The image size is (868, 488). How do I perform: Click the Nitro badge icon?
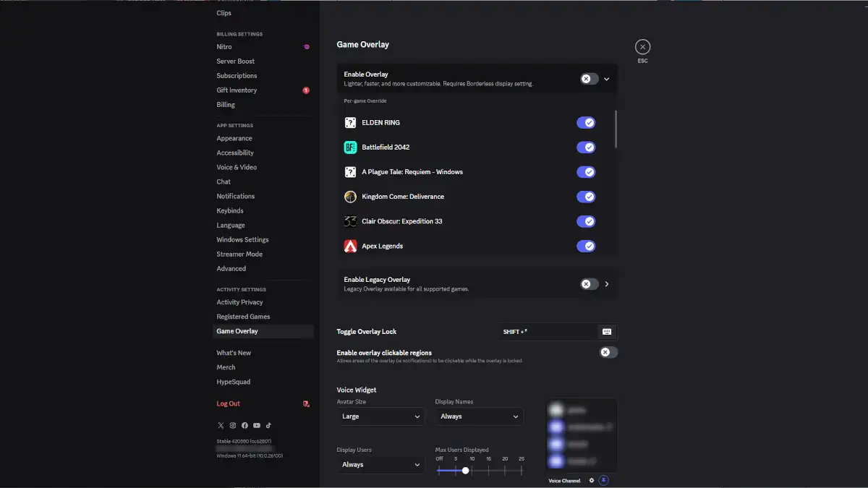tap(306, 47)
